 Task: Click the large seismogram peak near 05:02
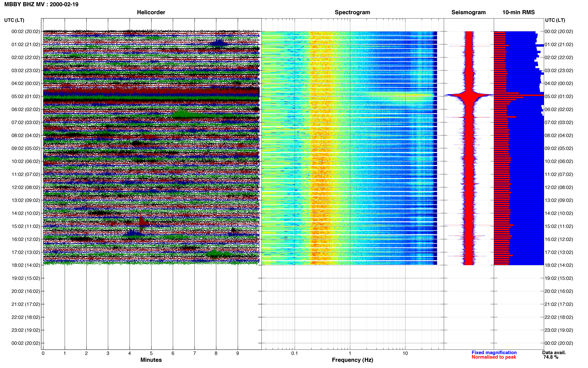[x=469, y=95]
